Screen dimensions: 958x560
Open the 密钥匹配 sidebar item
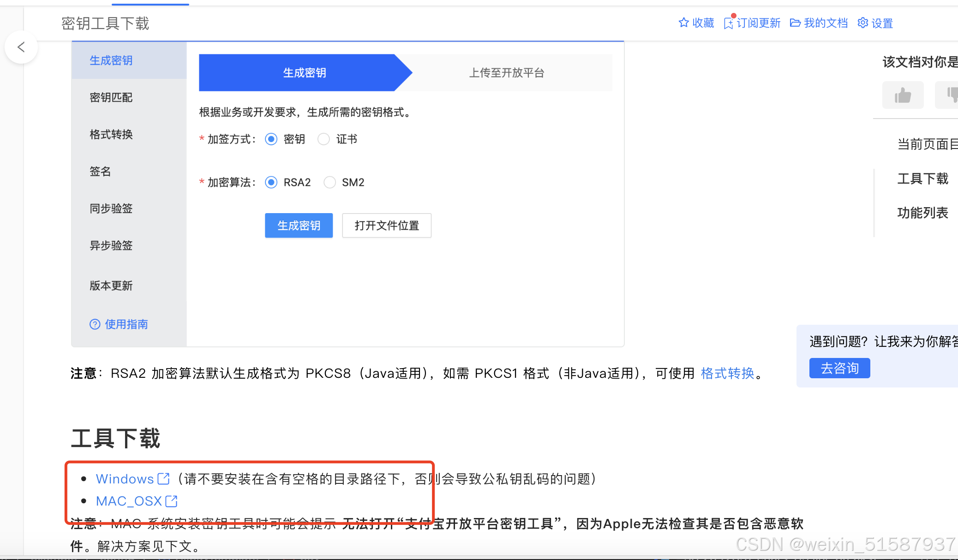click(x=111, y=97)
